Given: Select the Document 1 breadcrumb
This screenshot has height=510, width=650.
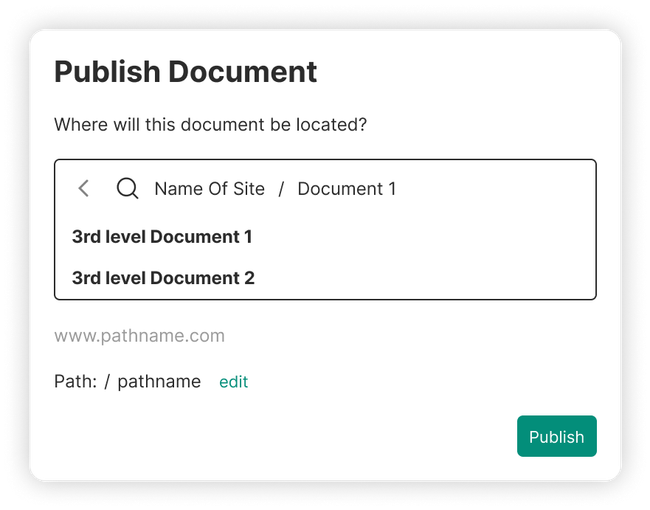Looking at the screenshot, I should tap(346, 189).
